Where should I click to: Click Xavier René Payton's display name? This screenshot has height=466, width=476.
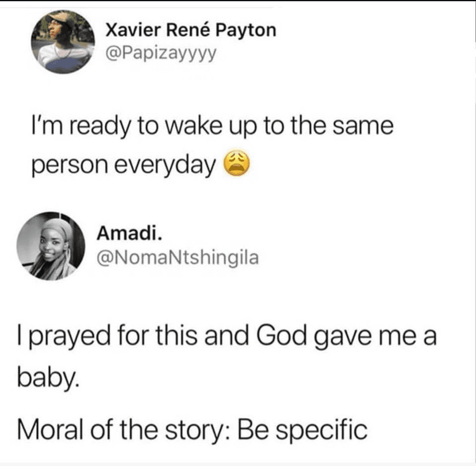pos(191,30)
